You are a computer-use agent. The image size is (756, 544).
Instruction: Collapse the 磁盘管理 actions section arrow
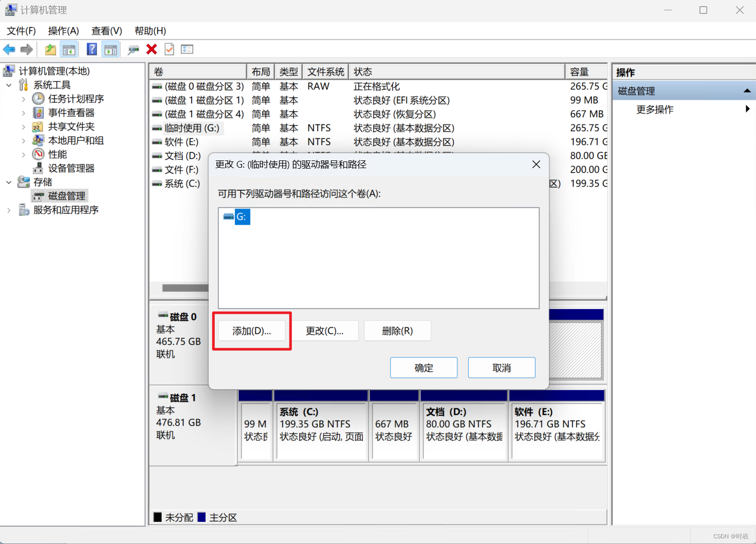(x=747, y=91)
